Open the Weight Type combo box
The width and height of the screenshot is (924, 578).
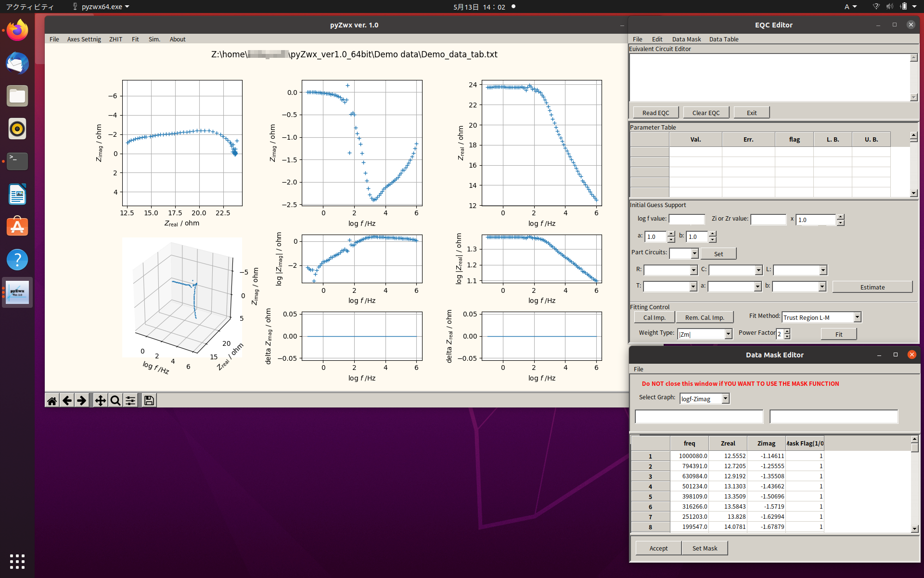click(728, 334)
